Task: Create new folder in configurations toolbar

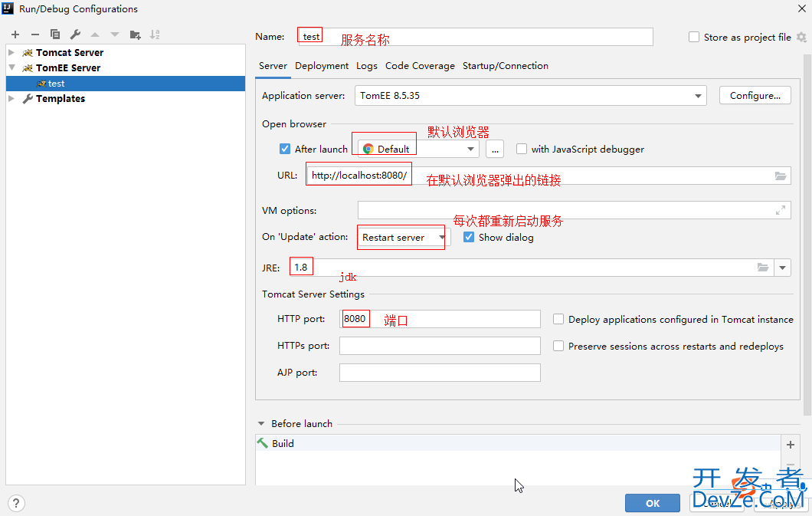Action: click(x=135, y=35)
